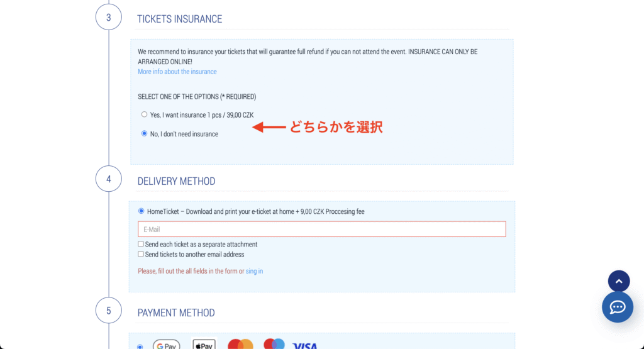The width and height of the screenshot is (644, 349).
Task: Open 'More info about the insurance' link
Action: pyautogui.click(x=177, y=72)
